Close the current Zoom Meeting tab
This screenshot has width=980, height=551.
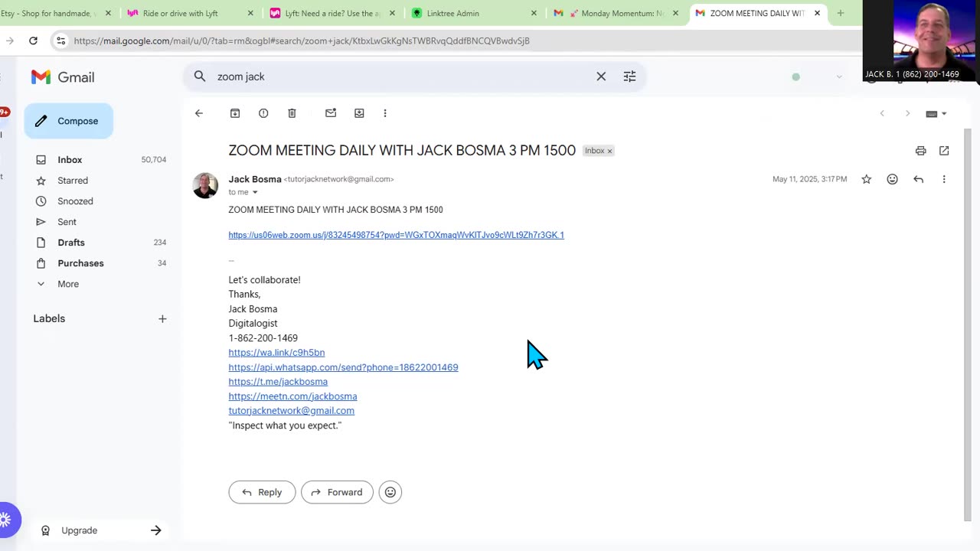click(x=817, y=13)
